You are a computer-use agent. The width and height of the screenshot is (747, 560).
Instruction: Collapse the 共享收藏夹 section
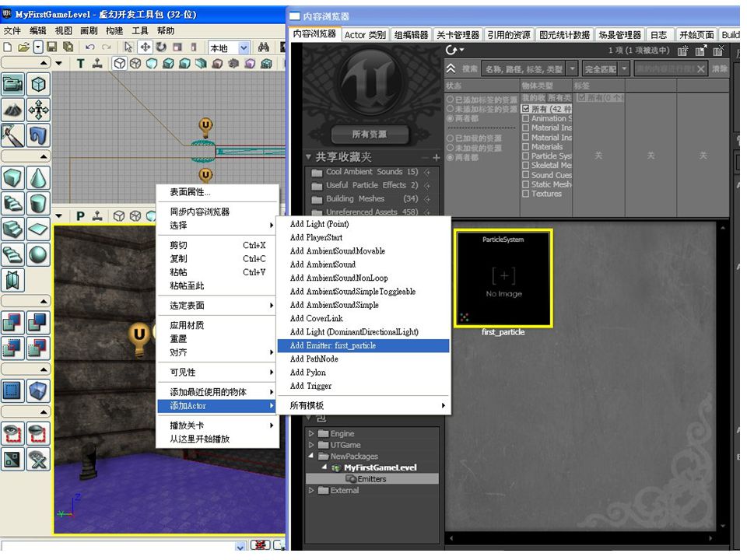click(x=308, y=156)
